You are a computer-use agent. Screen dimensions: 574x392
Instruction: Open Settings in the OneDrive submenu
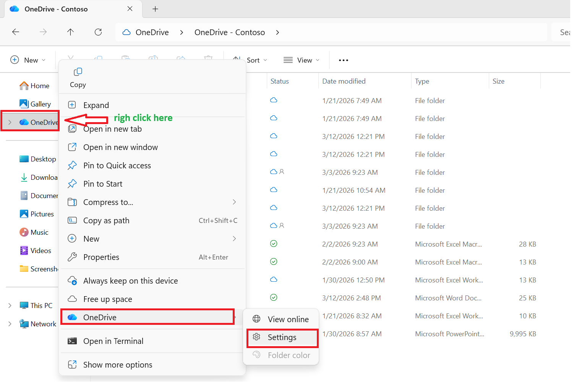pos(281,337)
